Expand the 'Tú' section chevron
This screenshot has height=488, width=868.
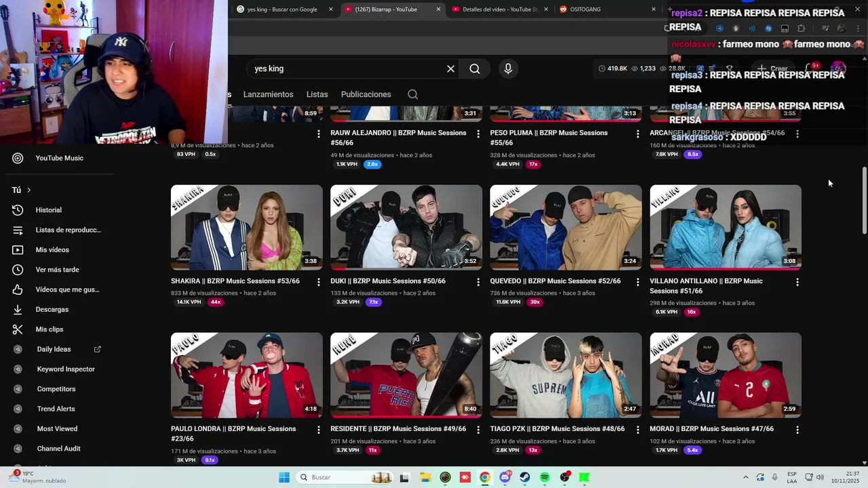tap(28, 190)
